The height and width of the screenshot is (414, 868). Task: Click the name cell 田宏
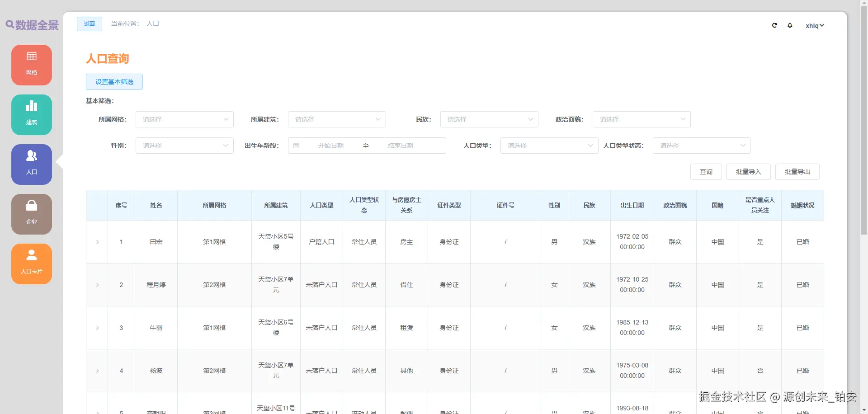tap(156, 242)
